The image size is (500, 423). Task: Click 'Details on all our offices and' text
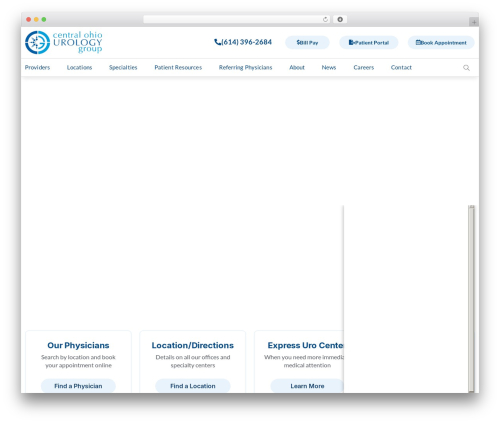coord(193,357)
